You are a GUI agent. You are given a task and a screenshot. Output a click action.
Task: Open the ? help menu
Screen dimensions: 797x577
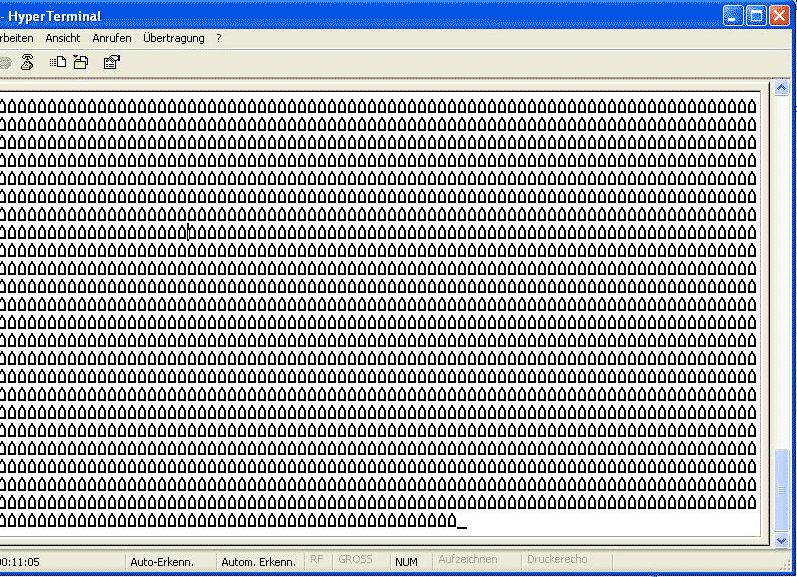(x=219, y=38)
